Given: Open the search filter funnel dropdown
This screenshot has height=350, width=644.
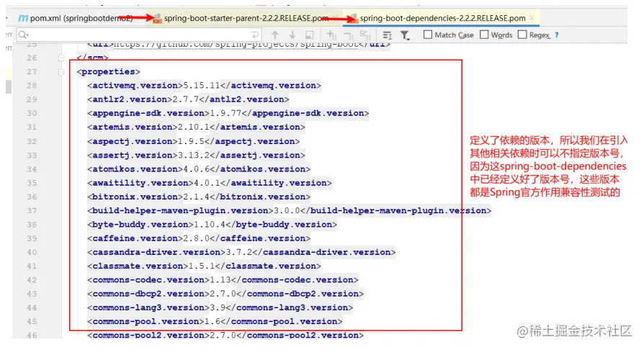Looking at the screenshot, I should (406, 35).
